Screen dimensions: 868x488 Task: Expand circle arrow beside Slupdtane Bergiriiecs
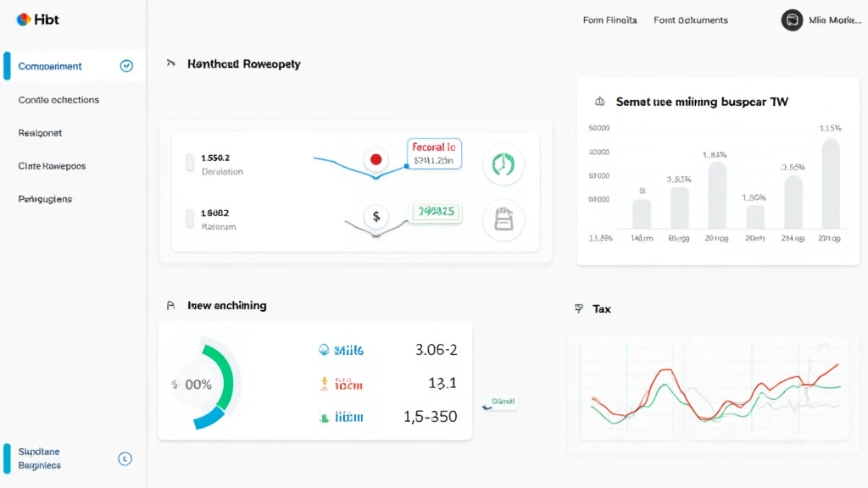click(125, 459)
